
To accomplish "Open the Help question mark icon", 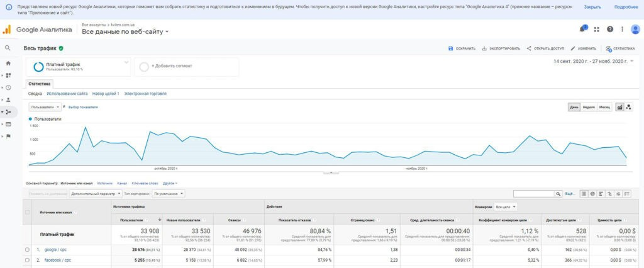I will pos(610,29).
